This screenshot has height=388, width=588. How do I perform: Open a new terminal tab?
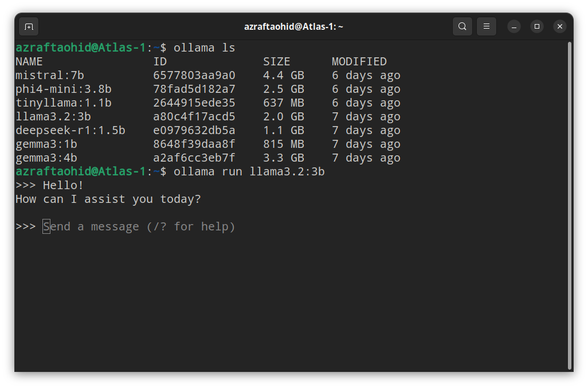tap(29, 26)
